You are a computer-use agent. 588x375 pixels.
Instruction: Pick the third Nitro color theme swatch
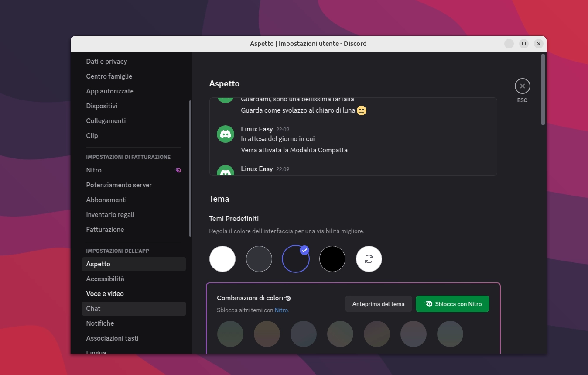[304, 334]
